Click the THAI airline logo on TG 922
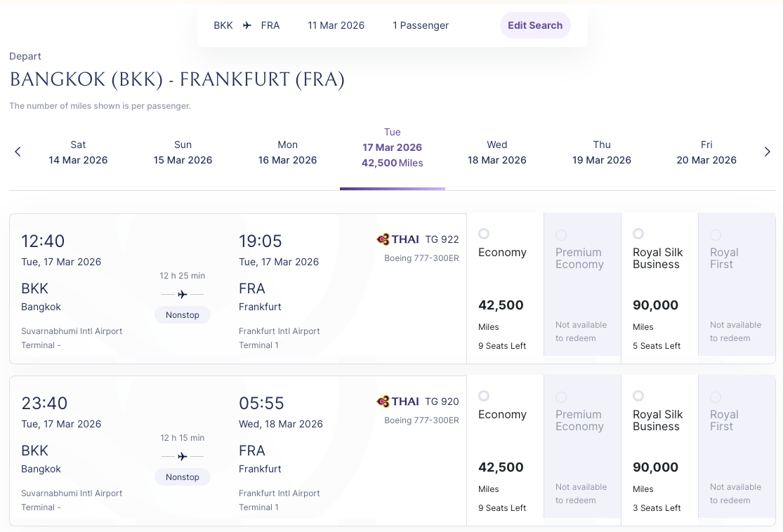This screenshot has height=532, width=783. pos(397,239)
